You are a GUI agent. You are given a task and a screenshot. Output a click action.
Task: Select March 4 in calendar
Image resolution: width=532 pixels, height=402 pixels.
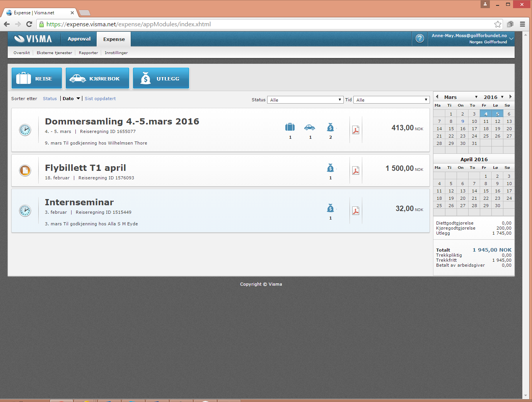click(486, 114)
